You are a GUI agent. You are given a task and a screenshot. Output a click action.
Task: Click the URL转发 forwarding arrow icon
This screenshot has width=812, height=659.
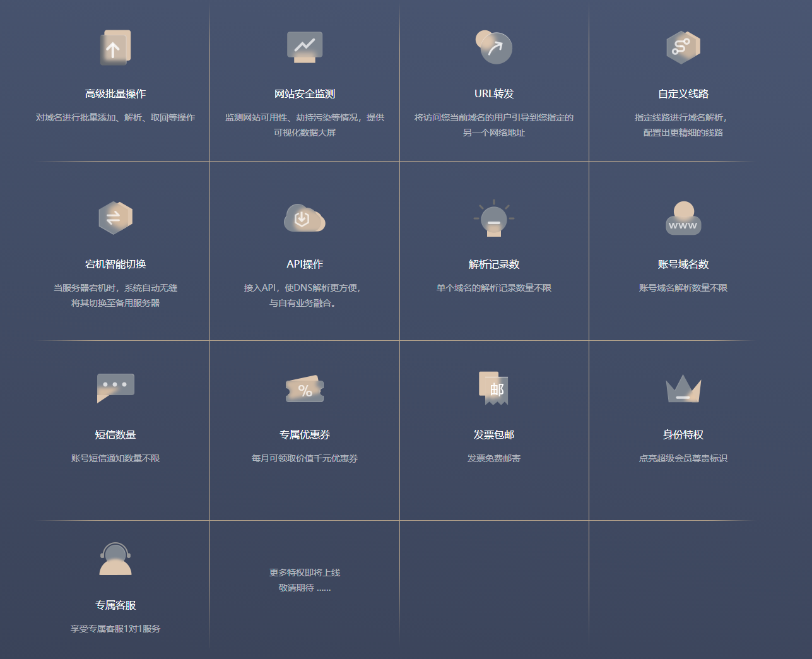point(494,47)
